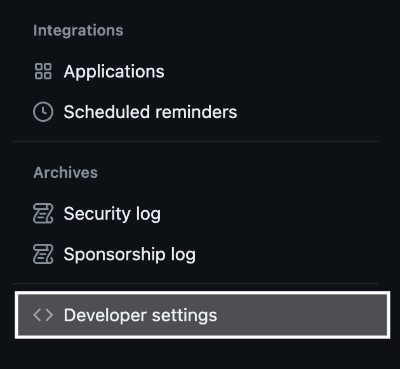The width and height of the screenshot is (400, 369).
Task: Click the Integrations section heading
Action: (78, 31)
